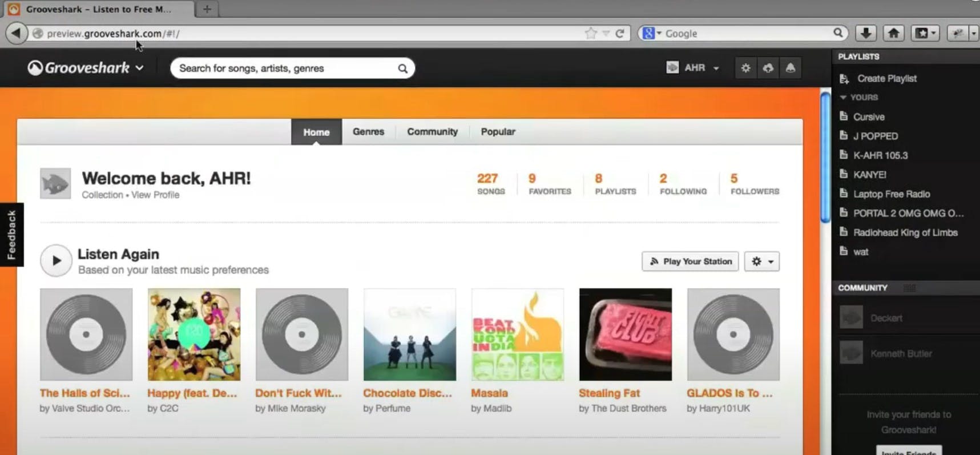Open the station settings gear dropdown
Viewport: 980px width, 455px height.
pyautogui.click(x=762, y=261)
